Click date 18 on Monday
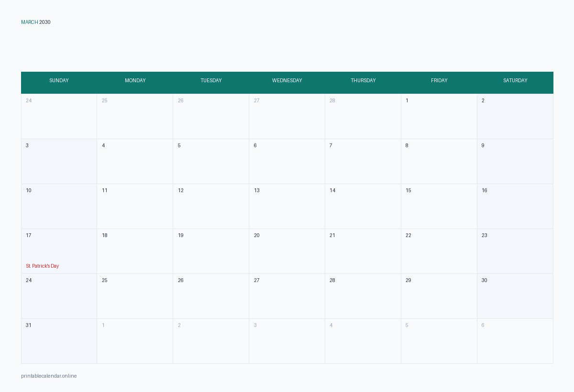Viewport: 574px width, 392px height. [x=135, y=251]
